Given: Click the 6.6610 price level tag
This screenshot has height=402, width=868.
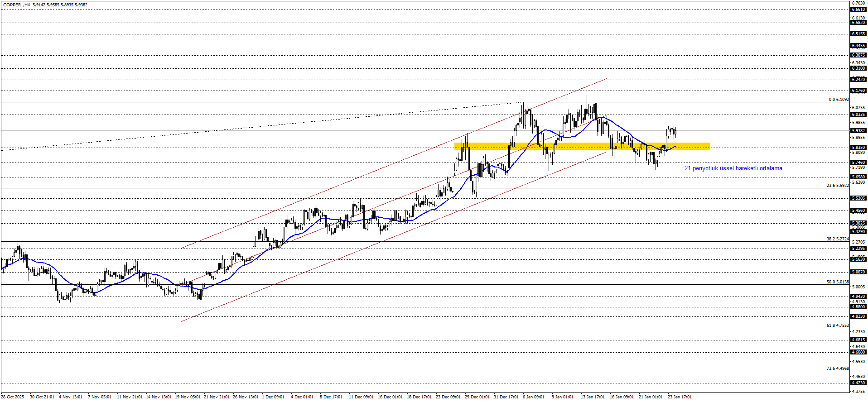Looking at the screenshot, I should (858, 10).
